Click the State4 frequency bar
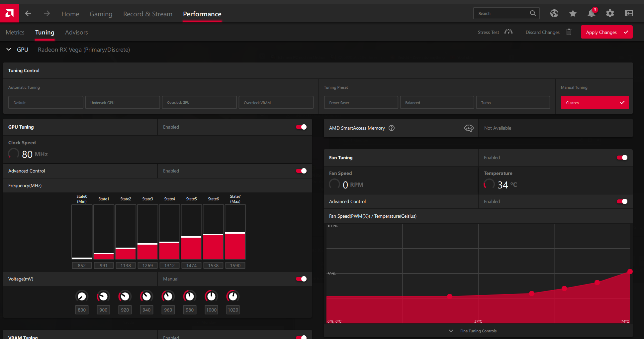 pos(169,232)
